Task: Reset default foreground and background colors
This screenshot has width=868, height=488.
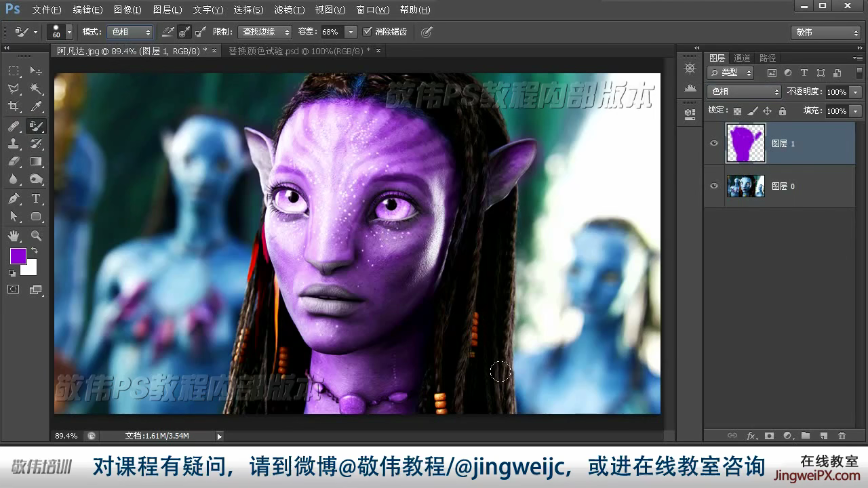Action: [x=12, y=273]
